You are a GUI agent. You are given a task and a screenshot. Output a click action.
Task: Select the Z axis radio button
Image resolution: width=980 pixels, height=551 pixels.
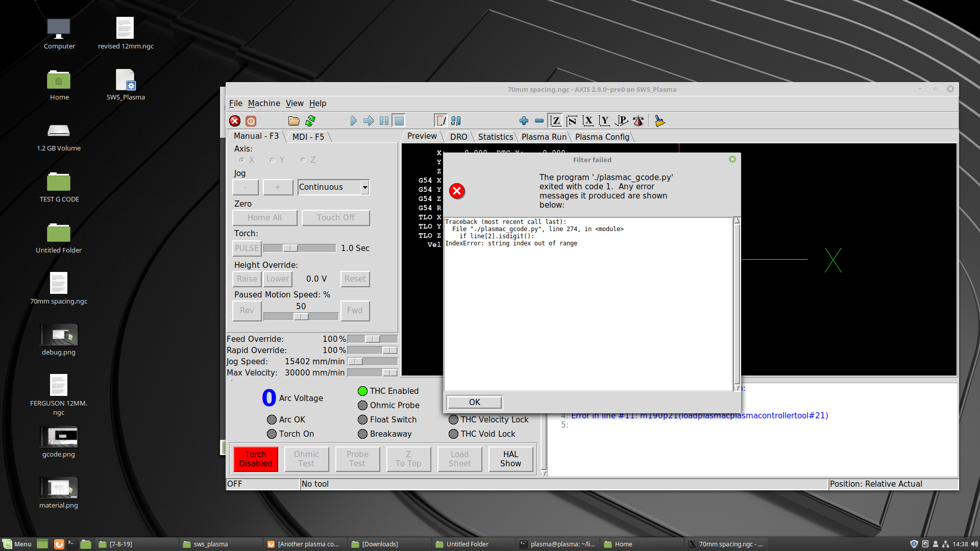303,160
